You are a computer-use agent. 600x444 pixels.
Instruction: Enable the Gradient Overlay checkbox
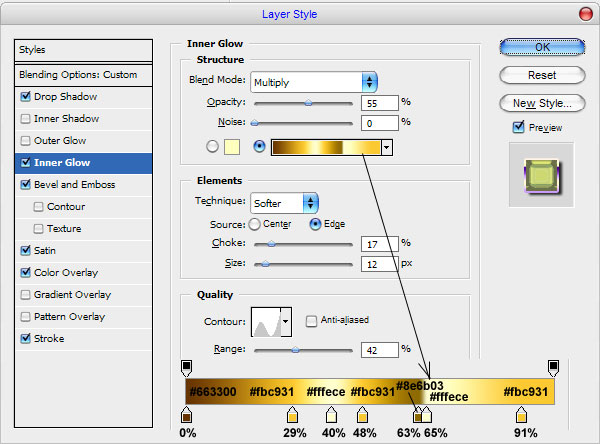[26, 294]
